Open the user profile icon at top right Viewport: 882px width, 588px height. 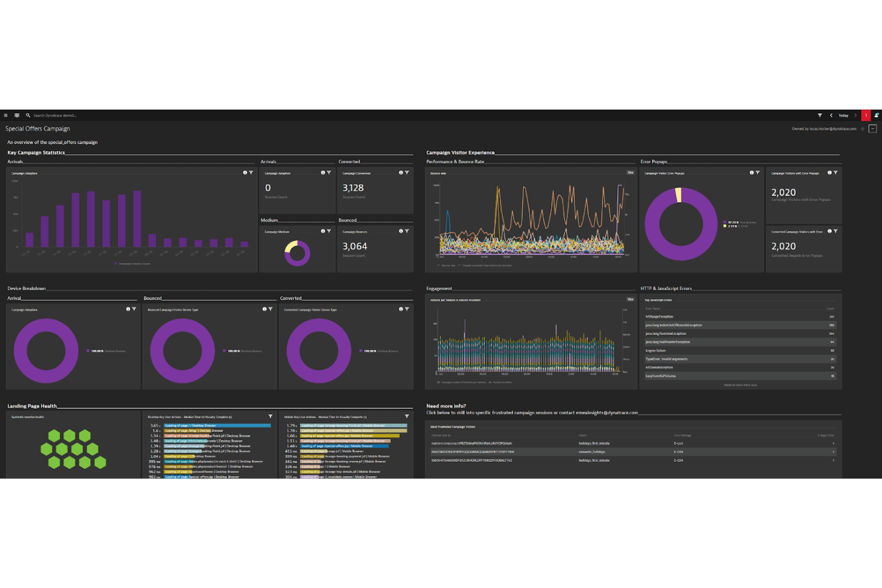876,115
